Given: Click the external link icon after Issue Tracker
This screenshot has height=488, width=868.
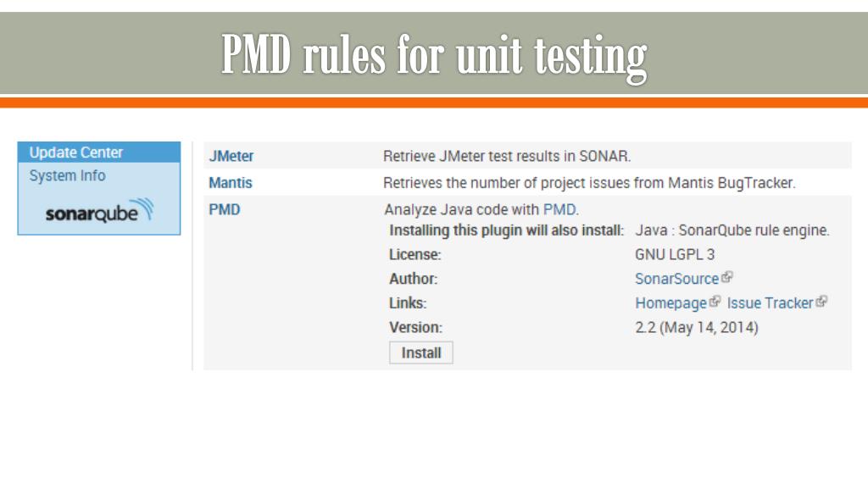Looking at the screenshot, I should tap(821, 301).
